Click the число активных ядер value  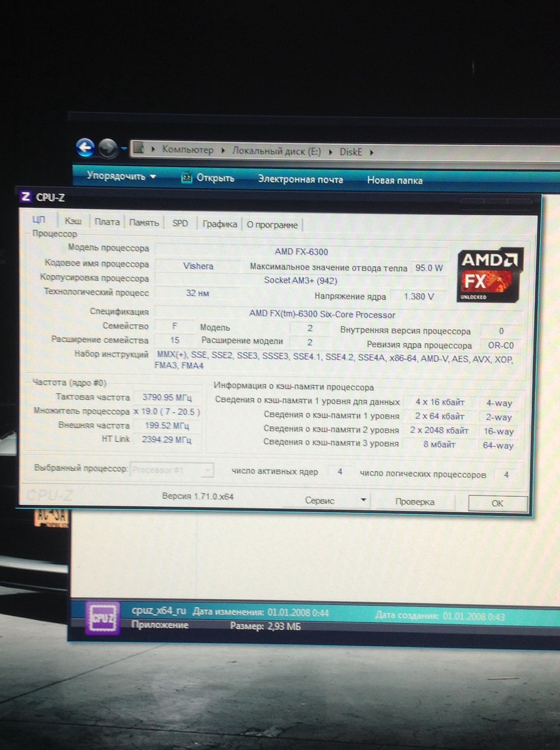(340, 472)
